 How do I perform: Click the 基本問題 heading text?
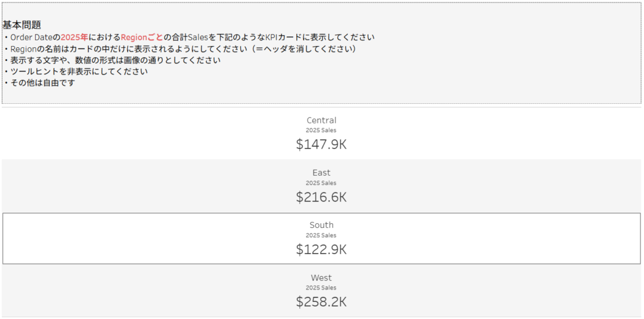click(21, 25)
